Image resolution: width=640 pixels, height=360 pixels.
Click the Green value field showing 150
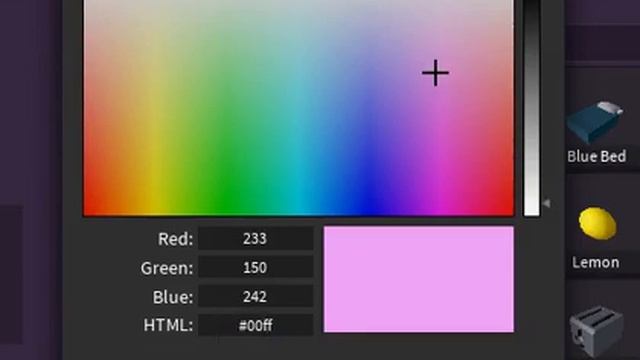tap(256, 267)
